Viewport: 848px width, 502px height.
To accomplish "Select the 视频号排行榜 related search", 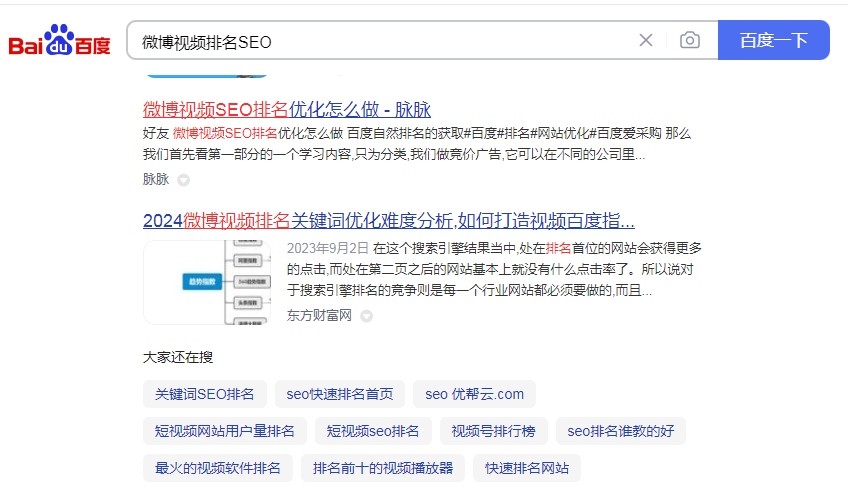I will pyautogui.click(x=494, y=431).
